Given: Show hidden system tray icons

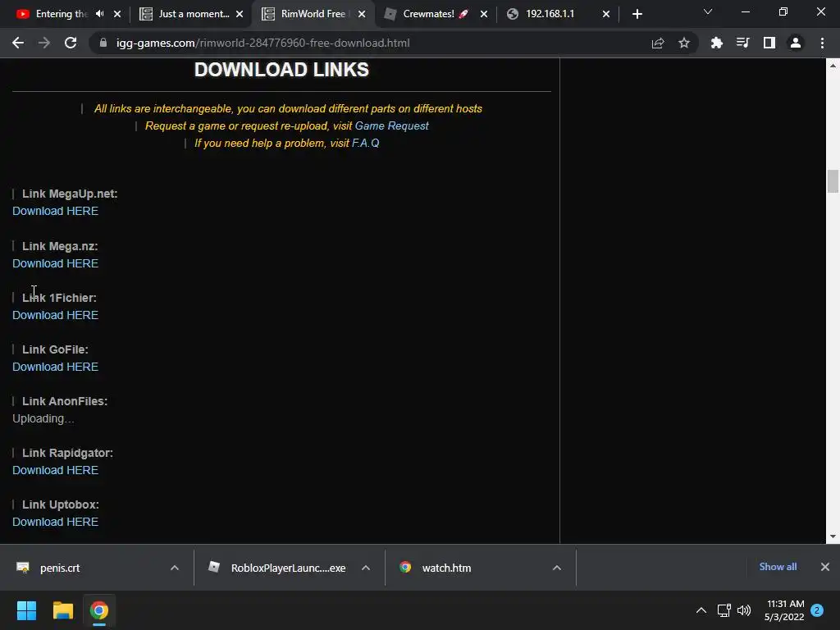Looking at the screenshot, I should pos(701,610).
